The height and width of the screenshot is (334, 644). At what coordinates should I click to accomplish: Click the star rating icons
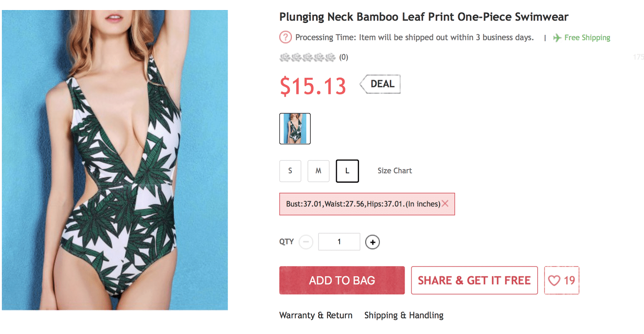pyautogui.click(x=308, y=57)
